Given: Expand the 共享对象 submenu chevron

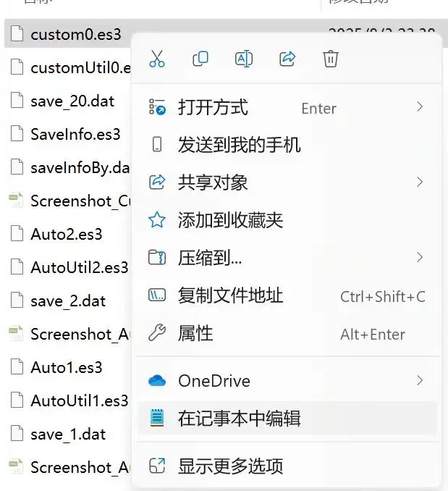Looking at the screenshot, I should pyautogui.click(x=420, y=182).
